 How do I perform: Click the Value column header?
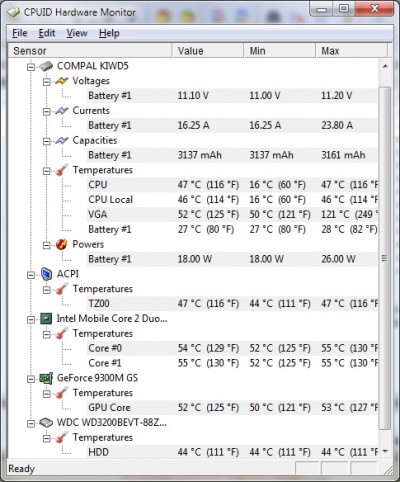208,51
